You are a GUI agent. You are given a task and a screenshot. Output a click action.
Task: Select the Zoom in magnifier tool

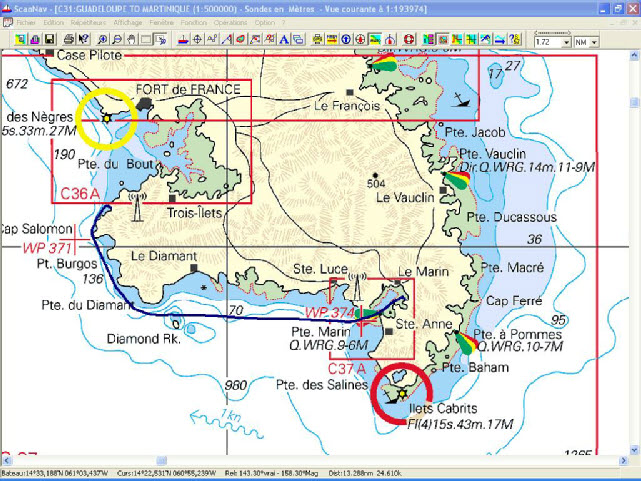104,41
